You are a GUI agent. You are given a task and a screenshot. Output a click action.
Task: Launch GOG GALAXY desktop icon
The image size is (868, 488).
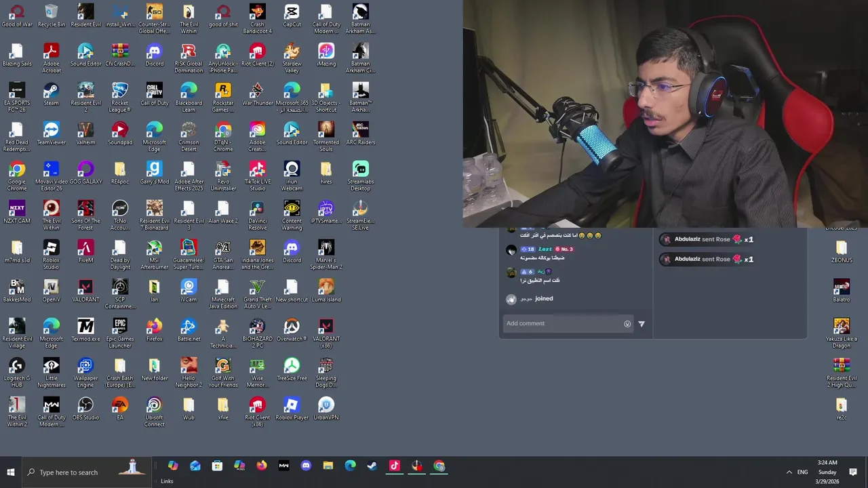85,174
